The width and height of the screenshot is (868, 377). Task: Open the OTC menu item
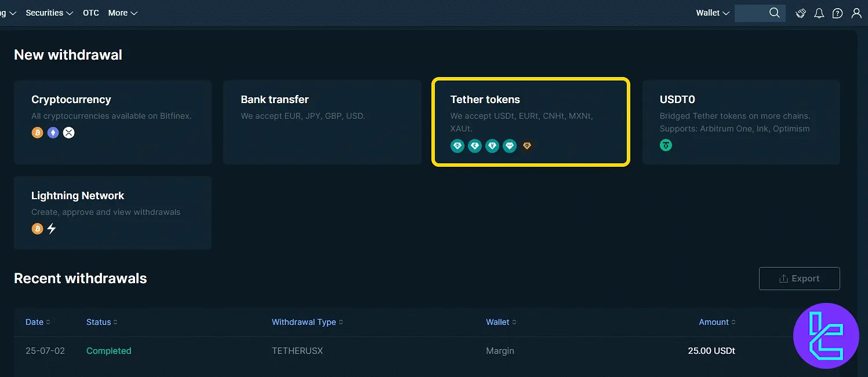tap(91, 13)
